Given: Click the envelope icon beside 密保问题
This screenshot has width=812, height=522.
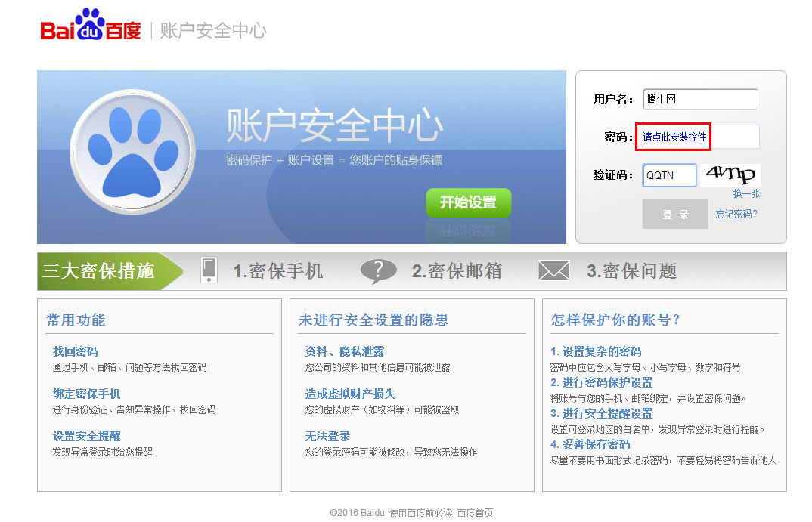Looking at the screenshot, I should tap(553, 270).
